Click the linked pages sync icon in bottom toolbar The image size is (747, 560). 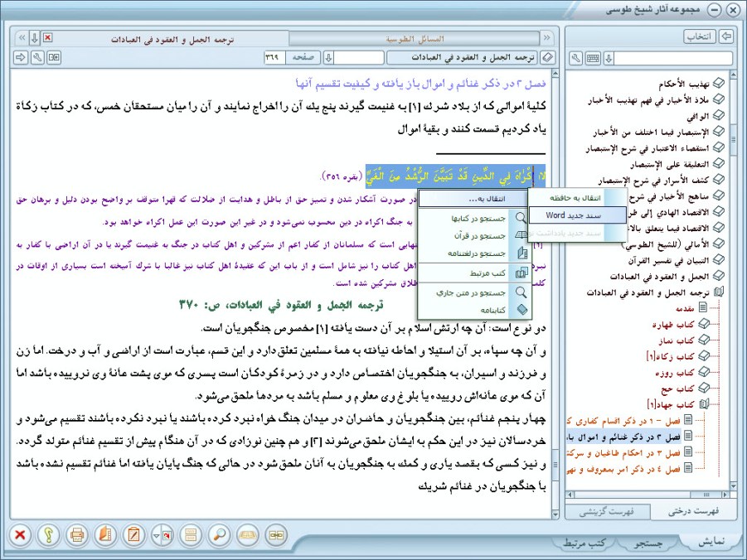tap(276, 535)
